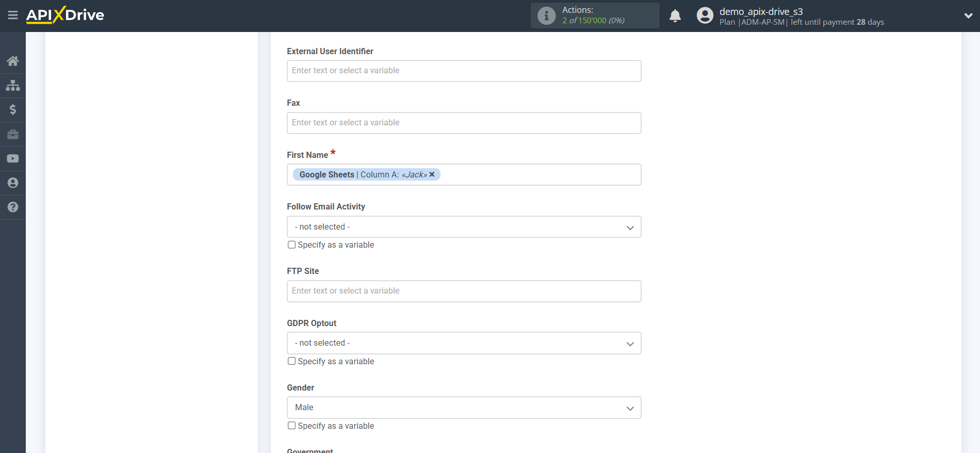The image size is (980, 453).
Task: Open the briefcase services icon
Action: [13, 134]
